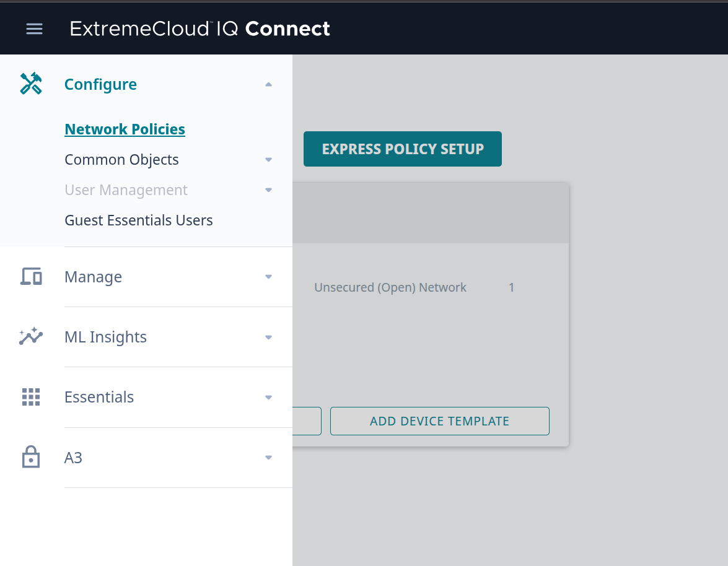The image size is (728, 566).
Task: Click the Manage devices icon
Action: click(x=31, y=276)
